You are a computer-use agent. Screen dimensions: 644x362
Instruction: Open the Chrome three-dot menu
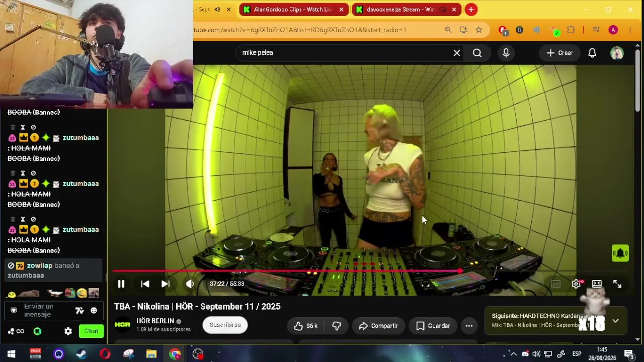[x=630, y=30]
